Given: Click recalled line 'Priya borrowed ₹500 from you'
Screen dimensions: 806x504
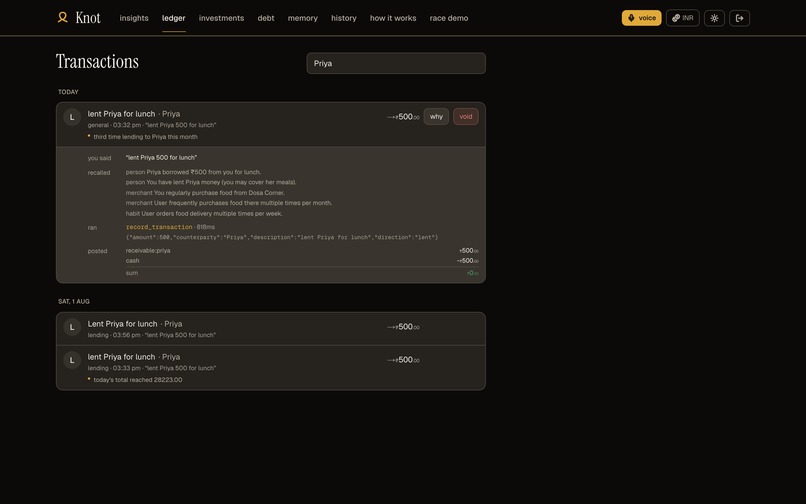Looking at the screenshot, I should click(x=193, y=172).
